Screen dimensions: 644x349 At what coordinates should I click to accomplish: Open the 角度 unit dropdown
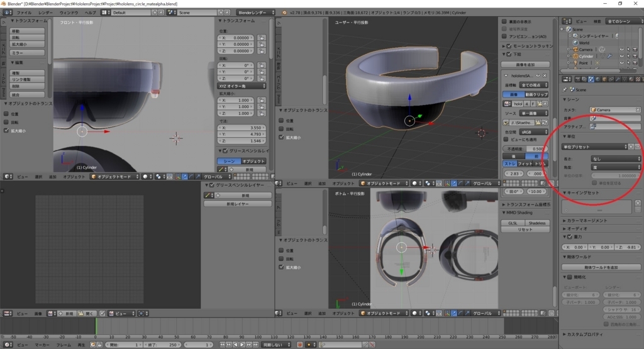tap(616, 167)
